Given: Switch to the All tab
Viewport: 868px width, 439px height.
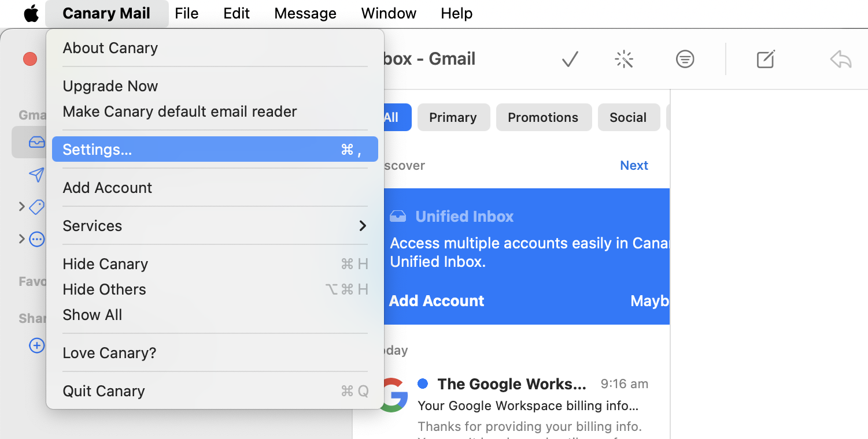Looking at the screenshot, I should [397, 117].
